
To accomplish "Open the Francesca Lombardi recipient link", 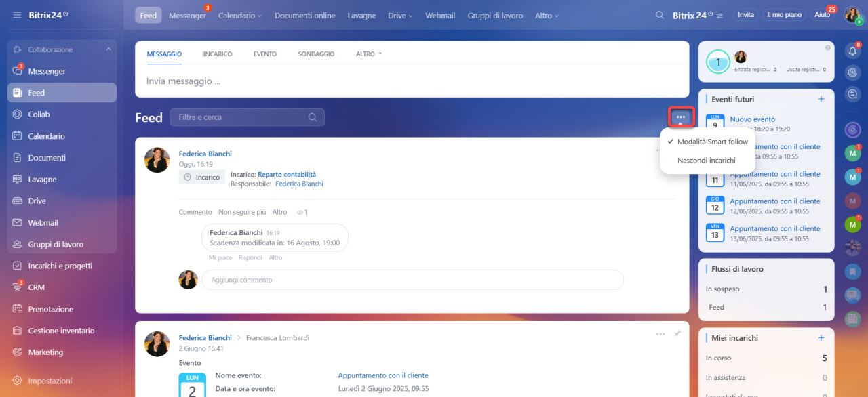I will click(x=278, y=337).
